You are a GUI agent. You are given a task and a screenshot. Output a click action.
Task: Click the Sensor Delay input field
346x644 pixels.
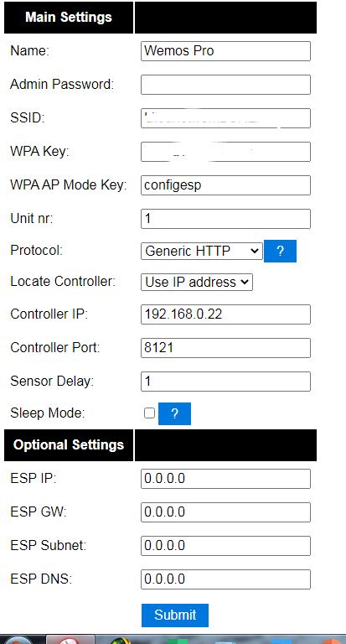(225, 382)
